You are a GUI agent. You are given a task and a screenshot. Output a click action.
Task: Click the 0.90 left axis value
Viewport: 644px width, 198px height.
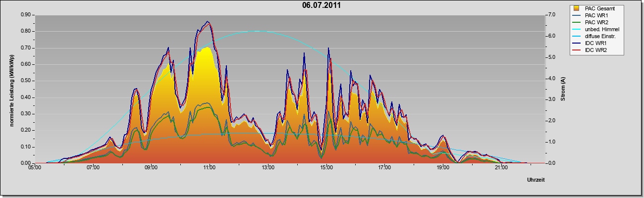coord(26,15)
